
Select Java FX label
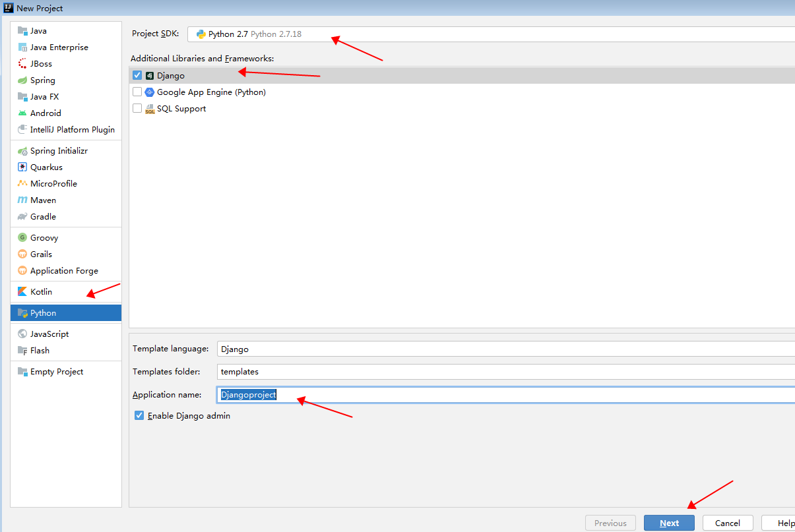click(45, 97)
